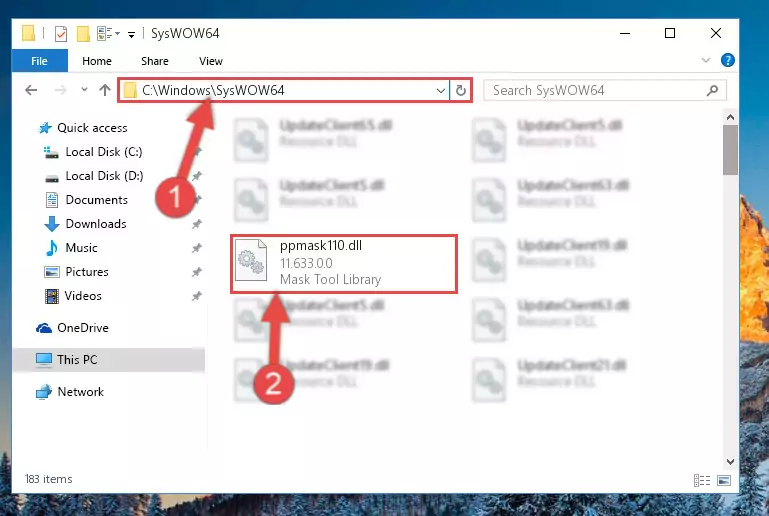Viewport: 769px width, 516px height.
Task: Select OneDrive in the navigation pane
Action: point(83,328)
